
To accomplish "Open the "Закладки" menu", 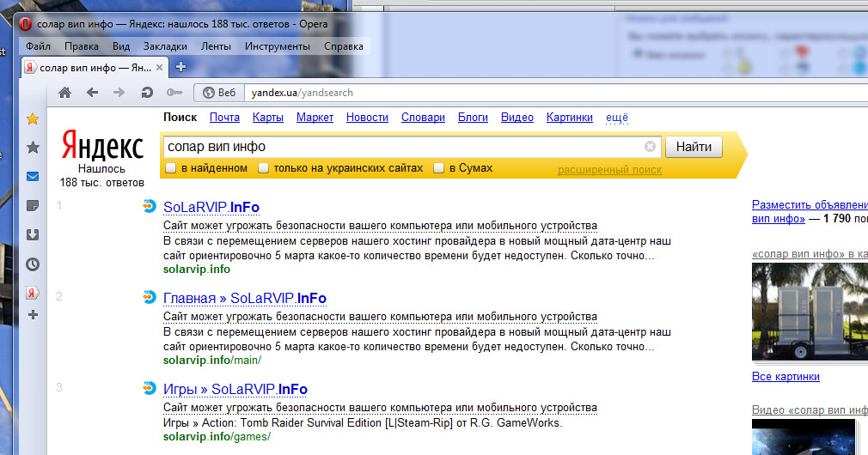I will click(165, 46).
